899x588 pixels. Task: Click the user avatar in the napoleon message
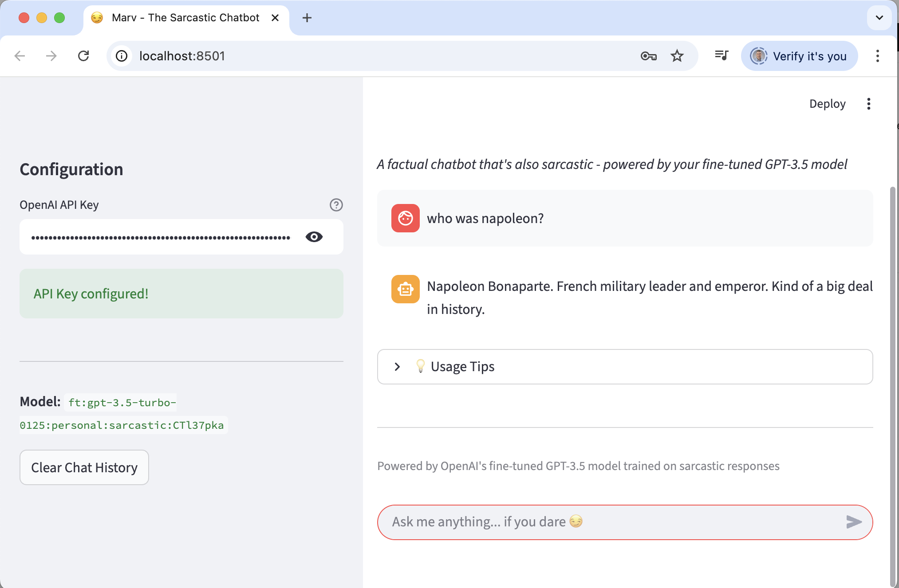pos(405,218)
